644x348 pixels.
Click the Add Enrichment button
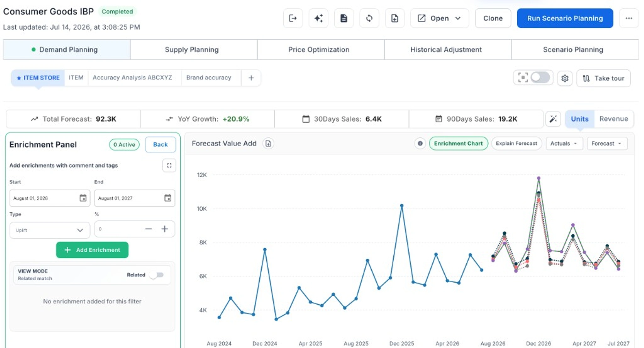92,250
